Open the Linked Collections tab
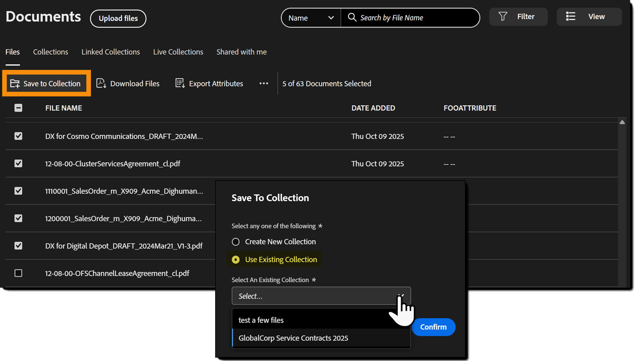The image size is (644, 361). (x=111, y=52)
